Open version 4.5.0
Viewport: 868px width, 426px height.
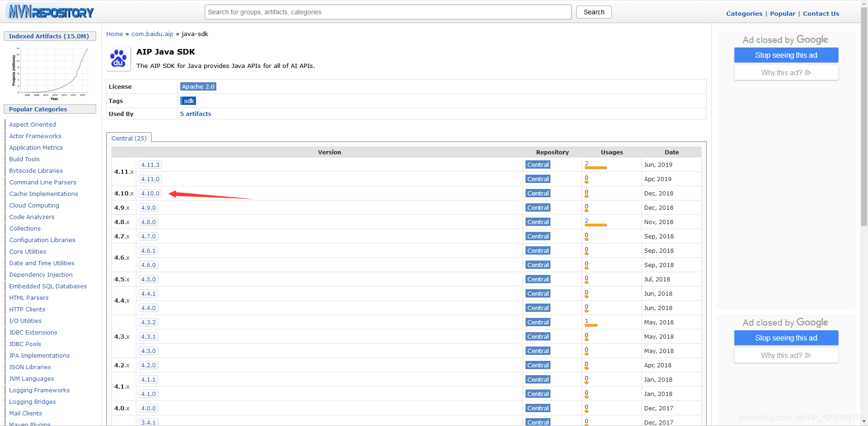148,279
